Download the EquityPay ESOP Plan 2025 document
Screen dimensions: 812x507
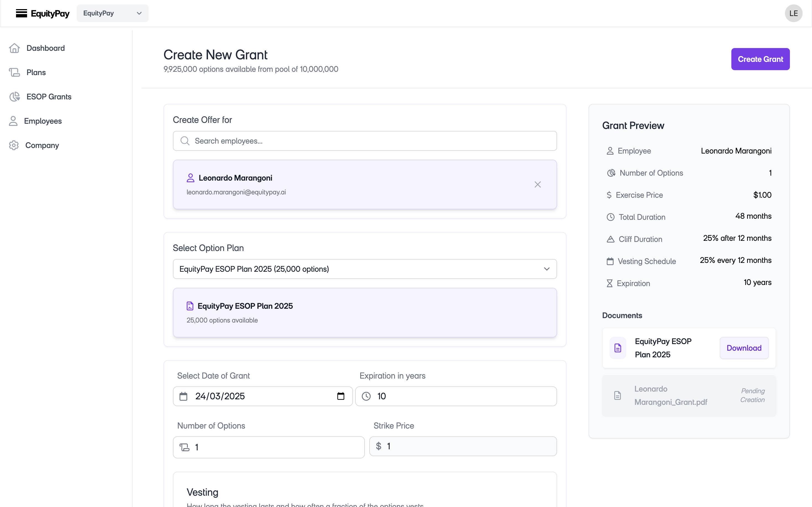pos(744,348)
